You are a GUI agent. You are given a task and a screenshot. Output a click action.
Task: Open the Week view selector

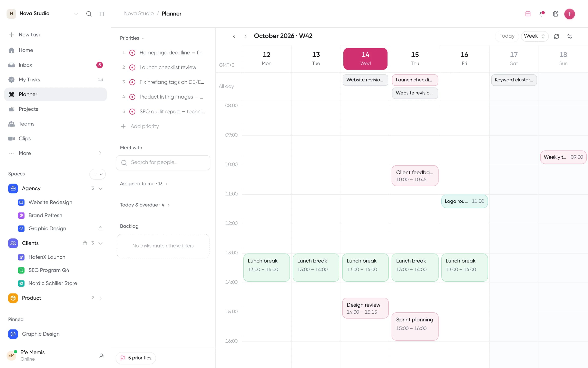(x=535, y=36)
